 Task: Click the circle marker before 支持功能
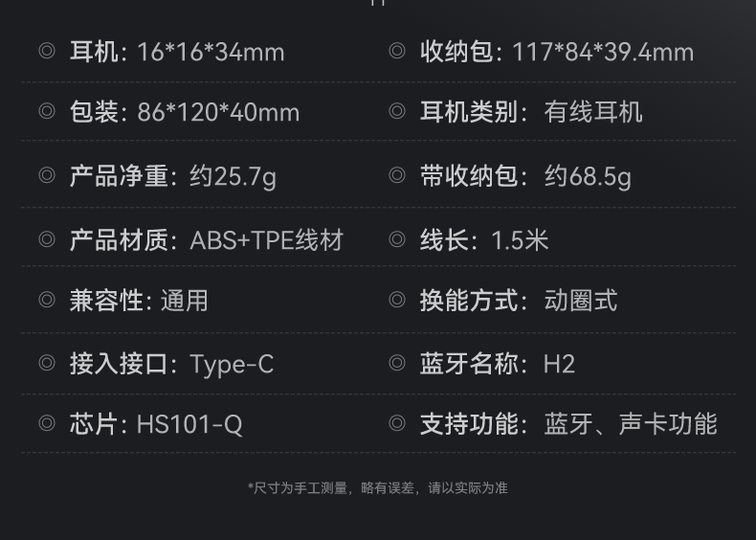[397, 423]
